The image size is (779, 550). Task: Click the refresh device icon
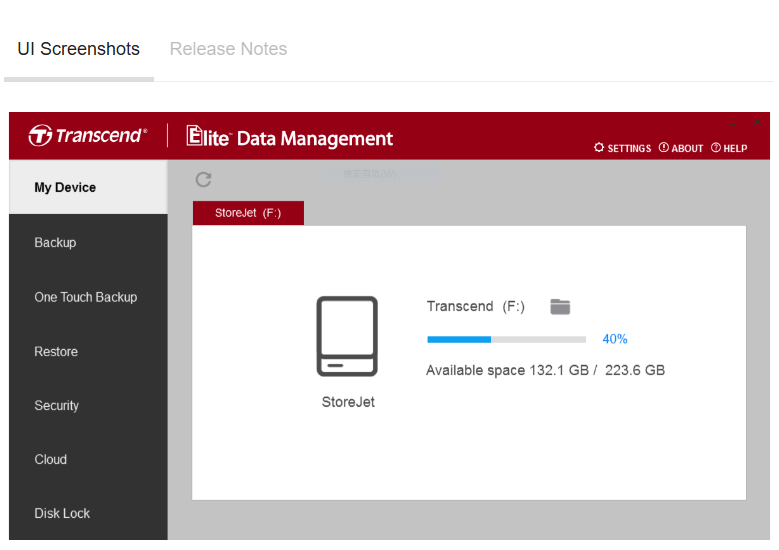pyautogui.click(x=203, y=179)
